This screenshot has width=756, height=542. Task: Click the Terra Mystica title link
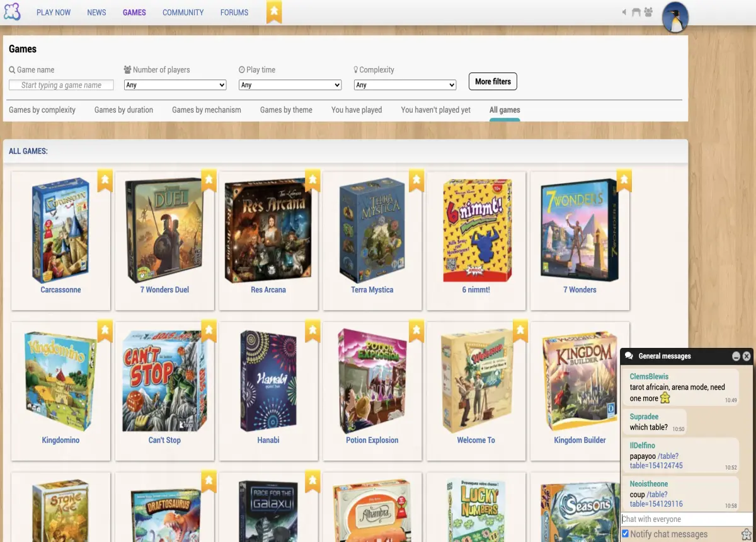pos(372,290)
